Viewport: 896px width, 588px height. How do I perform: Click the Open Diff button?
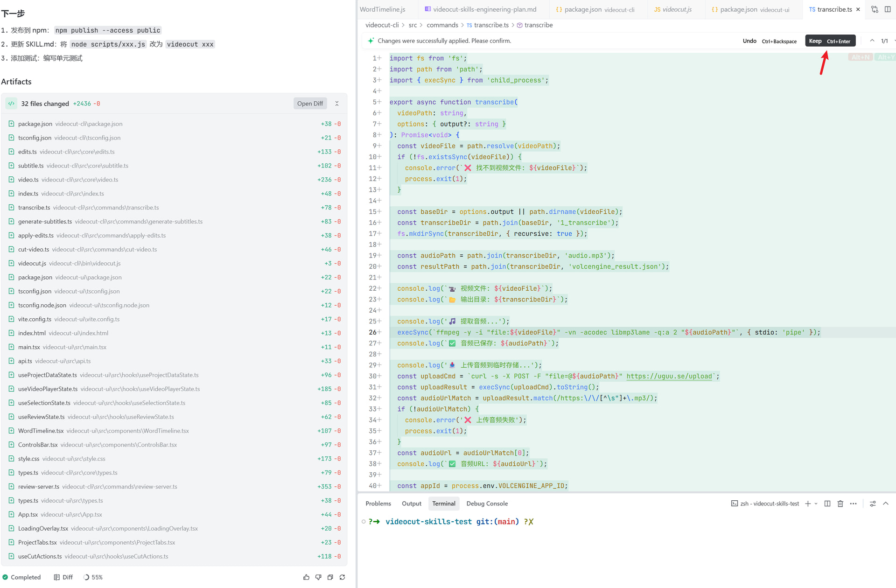(x=310, y=104)
